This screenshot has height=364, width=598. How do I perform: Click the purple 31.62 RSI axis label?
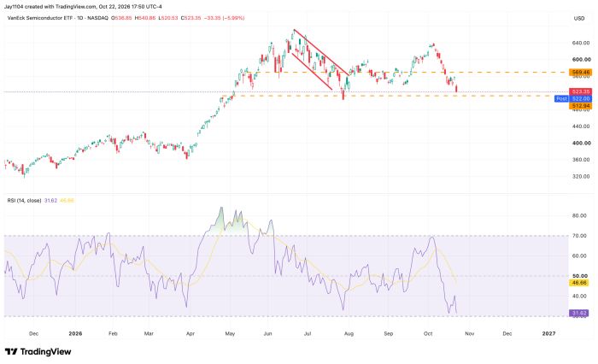579,313
